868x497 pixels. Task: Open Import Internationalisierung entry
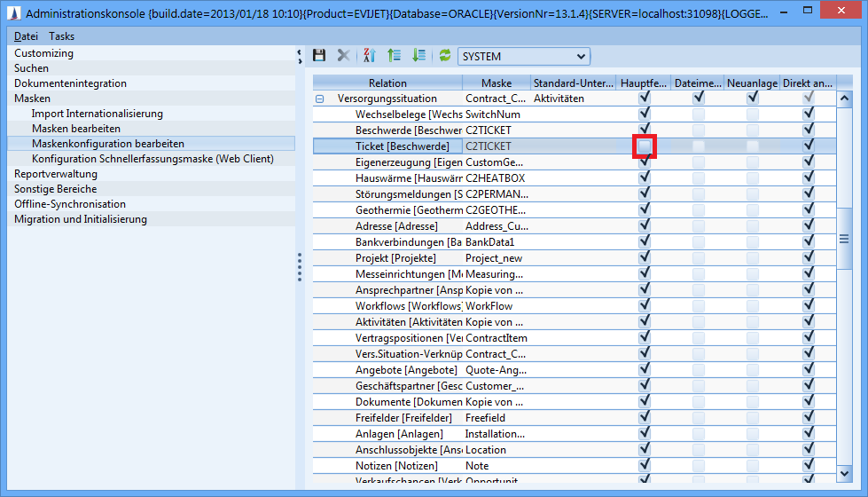point(97,114)
